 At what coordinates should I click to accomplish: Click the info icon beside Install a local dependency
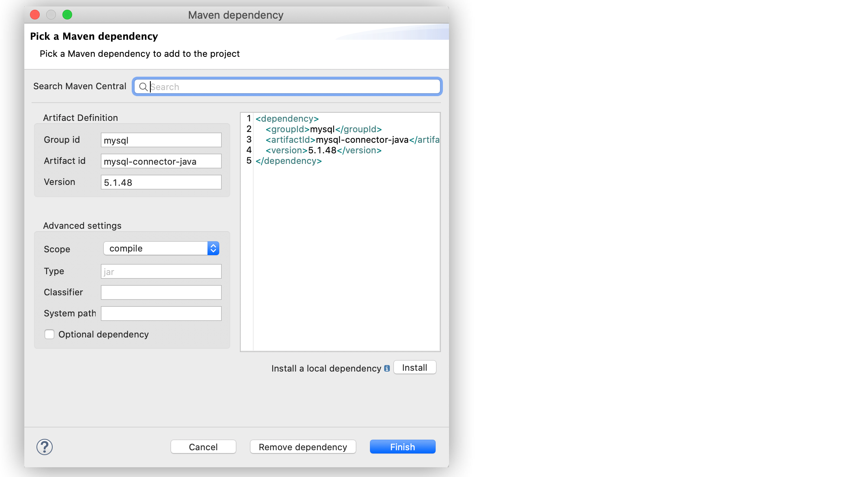(x=387, y=368)
